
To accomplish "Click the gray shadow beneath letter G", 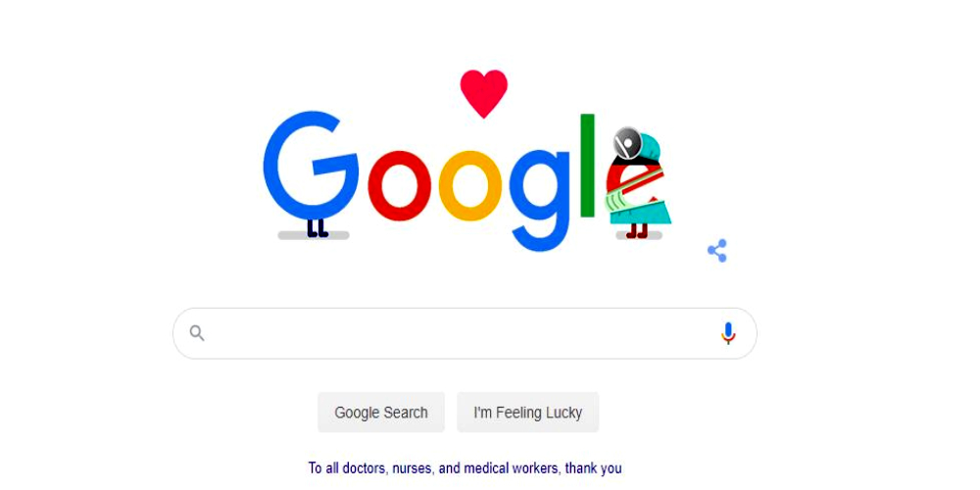I will click(314, 235).
